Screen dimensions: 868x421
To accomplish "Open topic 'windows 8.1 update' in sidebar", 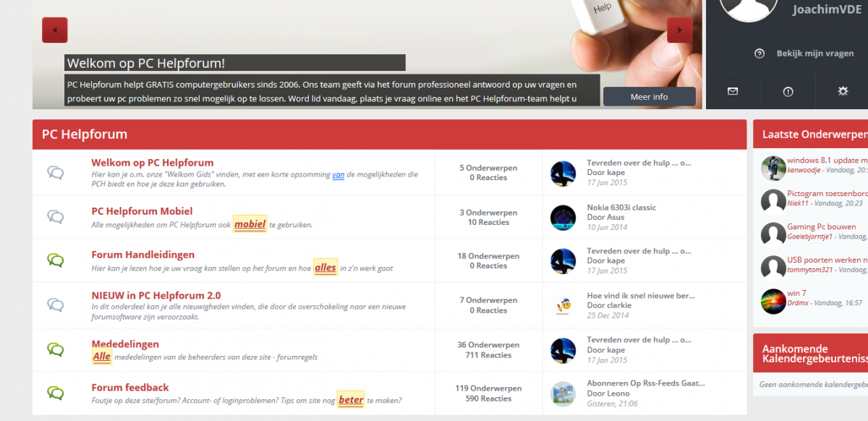I will pyautogui.click(x=827, y=161).
